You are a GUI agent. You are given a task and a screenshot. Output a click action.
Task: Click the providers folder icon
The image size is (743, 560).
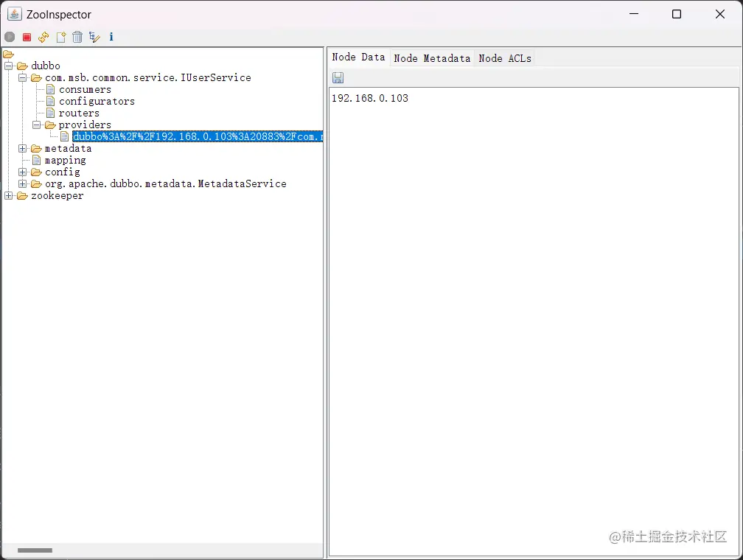[x=50, y=125]
